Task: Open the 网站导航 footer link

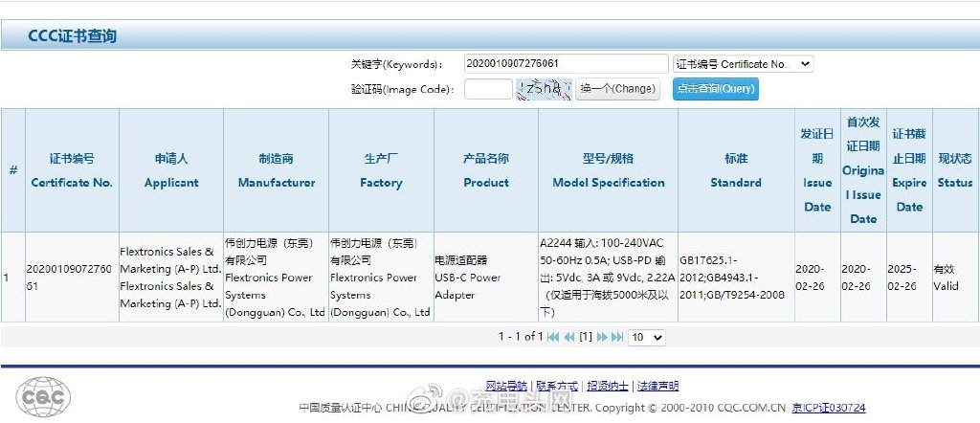Action: (506, 386)
